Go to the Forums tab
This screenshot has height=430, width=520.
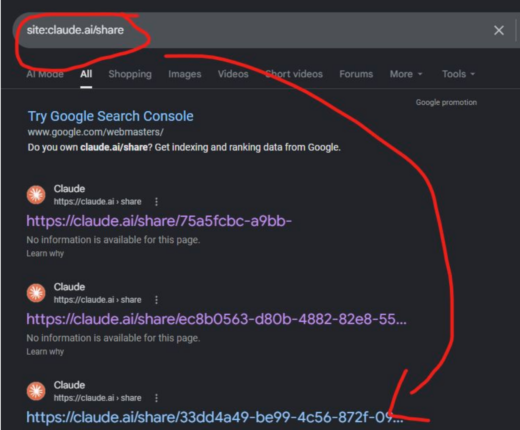click(x=356, y=74)
